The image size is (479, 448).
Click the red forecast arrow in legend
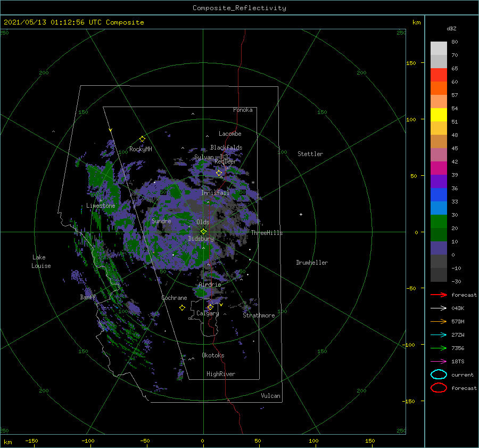pos(439,295)
